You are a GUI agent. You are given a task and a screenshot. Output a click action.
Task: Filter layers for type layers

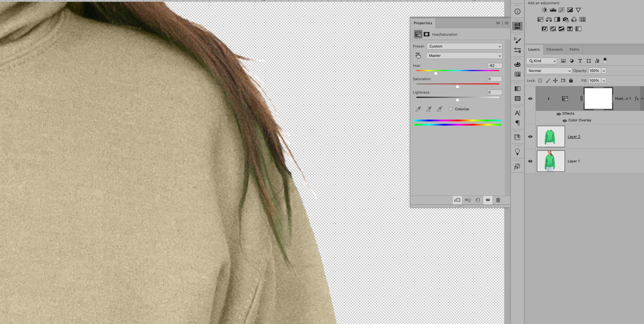coord(580,61)
